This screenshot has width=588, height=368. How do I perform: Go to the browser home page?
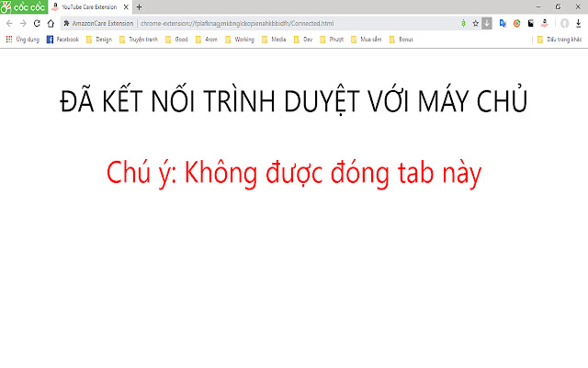tap(51, 23)
